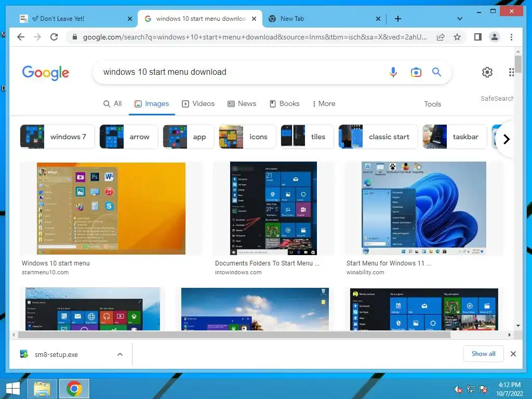Toggle the Chrome side panel icon
The height and width of the screenshot is (399, 532).
pos(478,37)
